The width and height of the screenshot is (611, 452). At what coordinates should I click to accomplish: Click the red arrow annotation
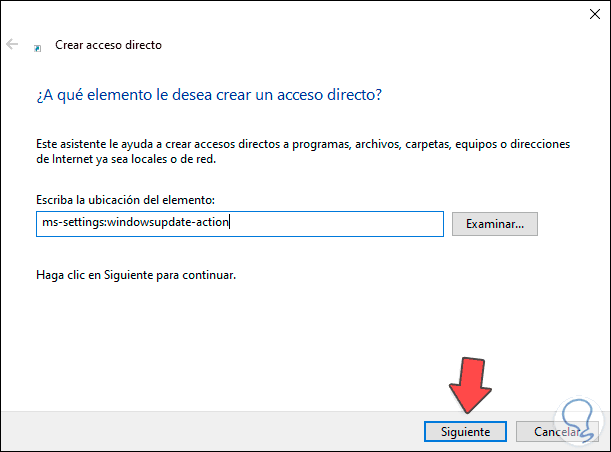coord(468,384)
